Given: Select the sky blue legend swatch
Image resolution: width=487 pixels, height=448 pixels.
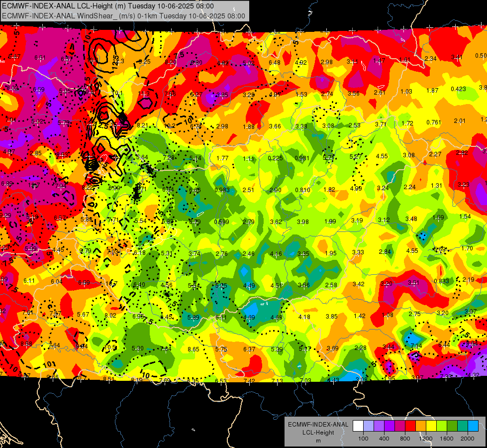Looking at the screenshot, I should pos(473,426).
